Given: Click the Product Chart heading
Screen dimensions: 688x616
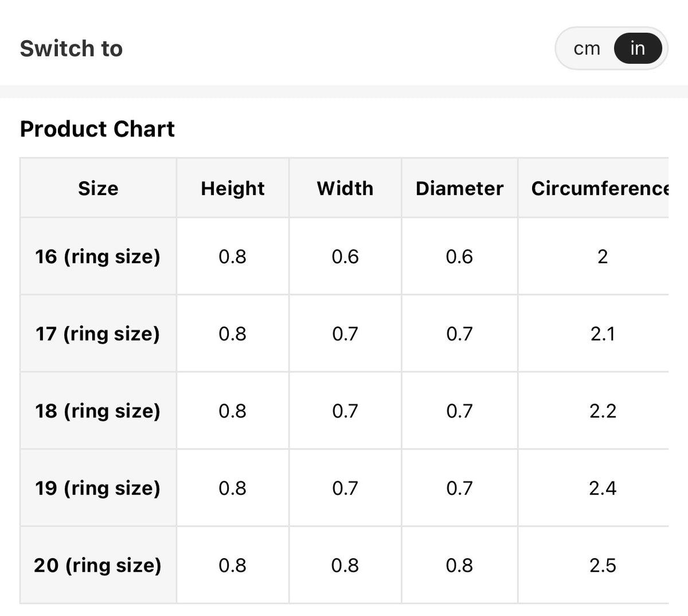Looking at the screenshot, I should [97, 128].
